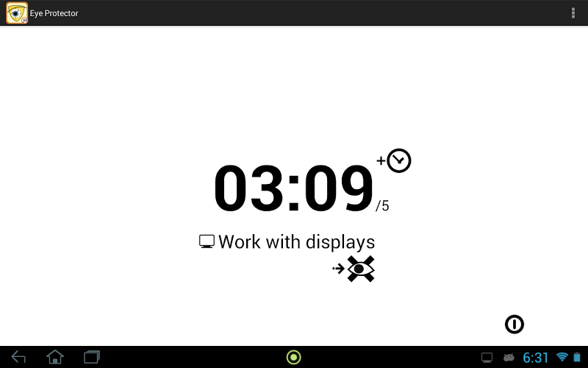
Task: Check the battery status icon
Action: pyautogui.click(x=577, y=357)
